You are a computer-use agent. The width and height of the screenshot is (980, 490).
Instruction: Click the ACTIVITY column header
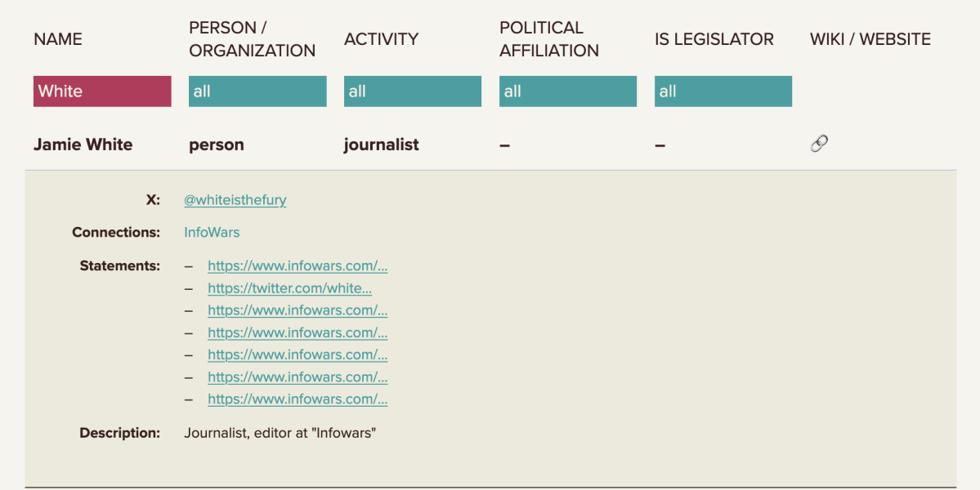(x=381, y=39)
